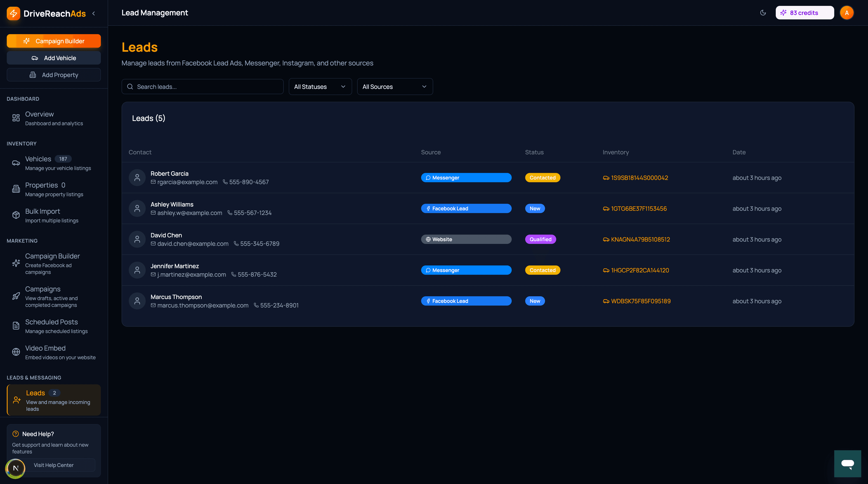The height and width of the screenshot is (484, 868).
Task: Open the 83 credits badge
Action: (804, 13)
